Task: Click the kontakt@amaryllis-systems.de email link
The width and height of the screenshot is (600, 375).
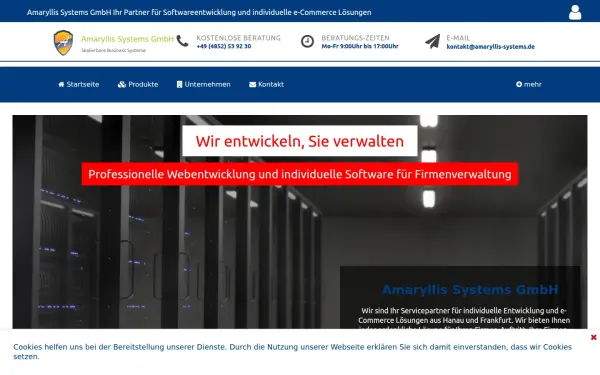Action: coord(491,47)
